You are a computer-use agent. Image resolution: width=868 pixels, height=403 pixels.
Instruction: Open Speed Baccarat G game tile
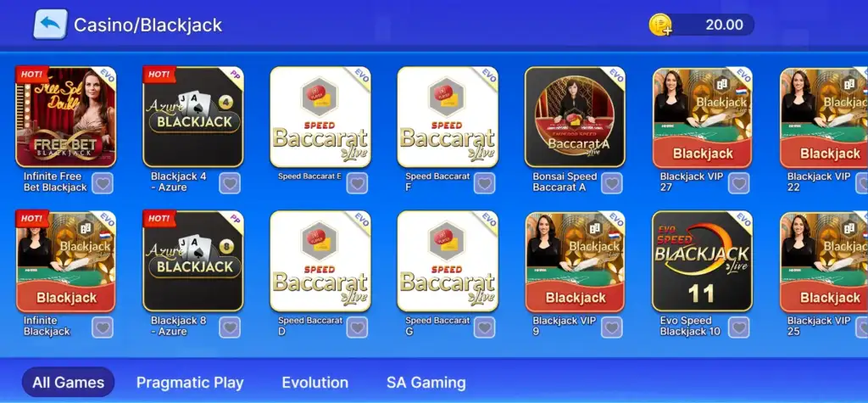pyautogui.click(x=448, y=261)
